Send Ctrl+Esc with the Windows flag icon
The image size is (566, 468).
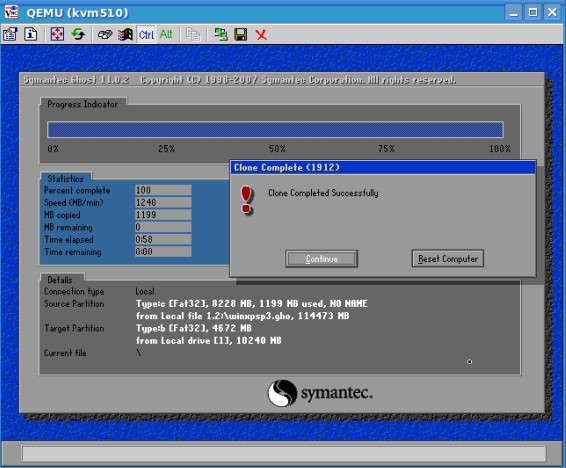point(125,35)
